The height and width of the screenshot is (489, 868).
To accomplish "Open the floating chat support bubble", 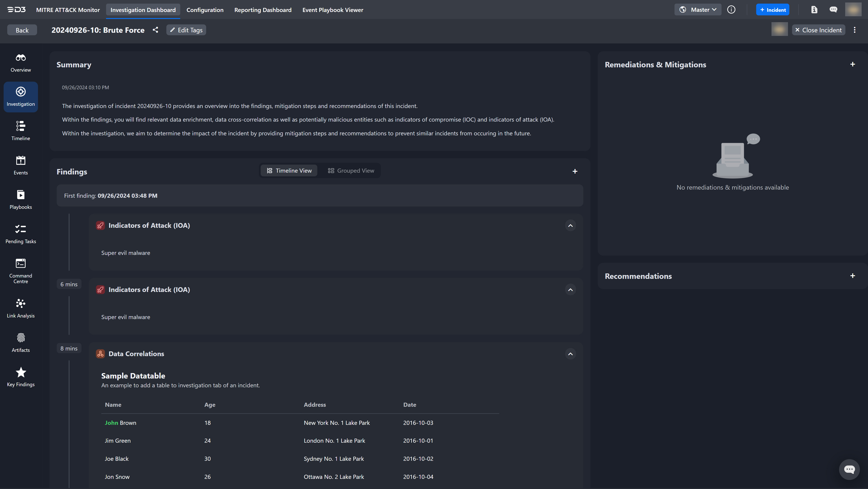I will 849,470.
